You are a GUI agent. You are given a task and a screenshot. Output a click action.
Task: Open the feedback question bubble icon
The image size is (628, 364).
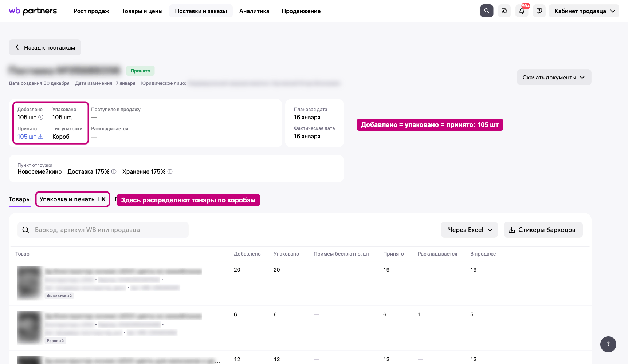point(539,11)
